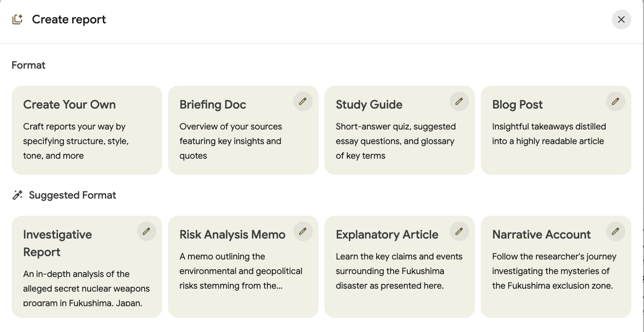This screenshot has height=332, width=644.
Task: Edit the Explanatory Article format
Action: [x=459, y=231]
